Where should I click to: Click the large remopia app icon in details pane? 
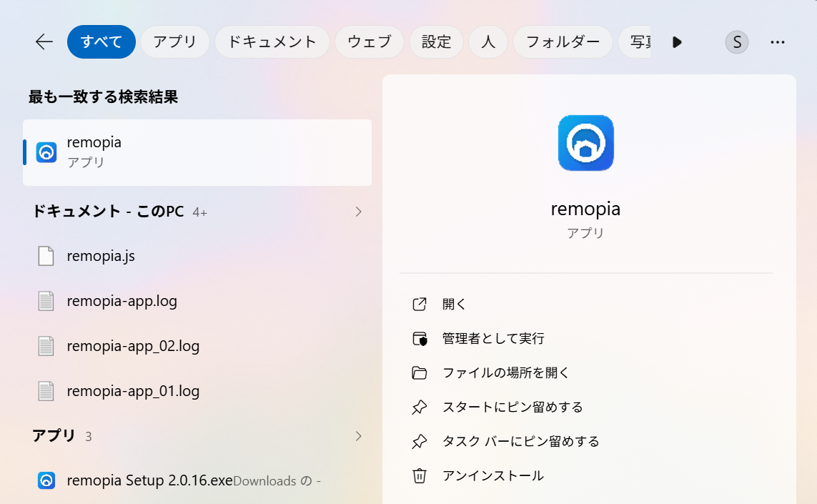pyautogui.click(x=585, y=143)
